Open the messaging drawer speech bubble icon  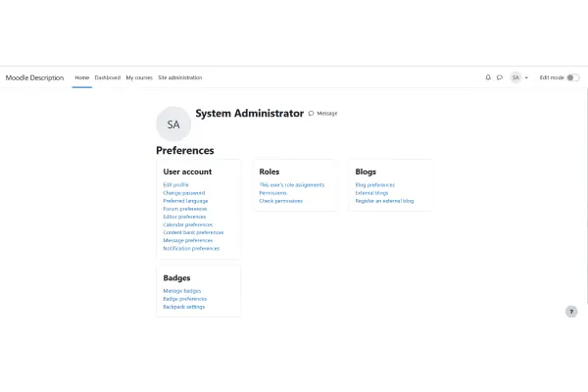pos(499,77)
